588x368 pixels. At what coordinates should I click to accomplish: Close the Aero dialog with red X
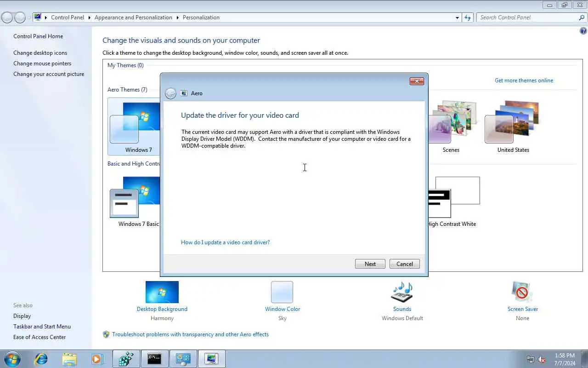(x=417, y=81)
